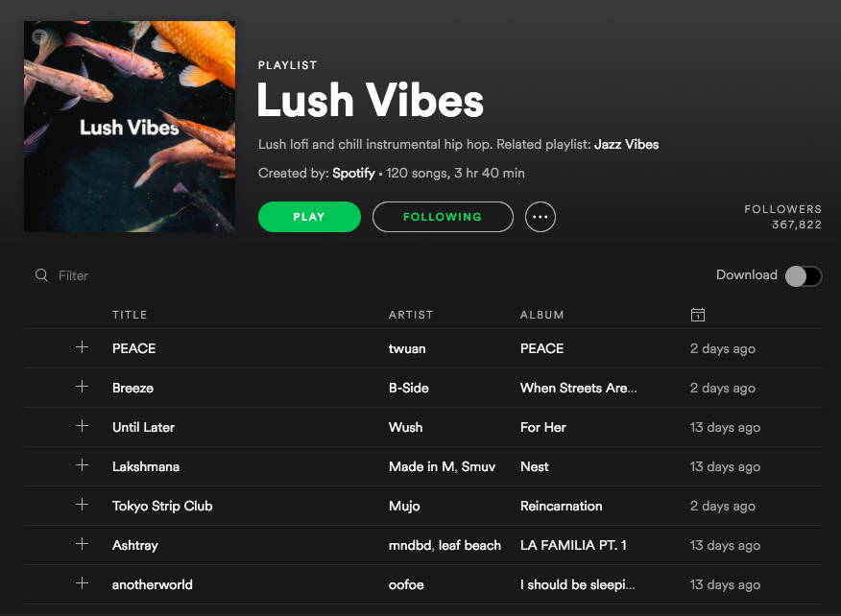Viewport: 841px width, 616px height.
Task: Open the three-dots more options menu
Action: pyautogui.click(x=541, y=217)
